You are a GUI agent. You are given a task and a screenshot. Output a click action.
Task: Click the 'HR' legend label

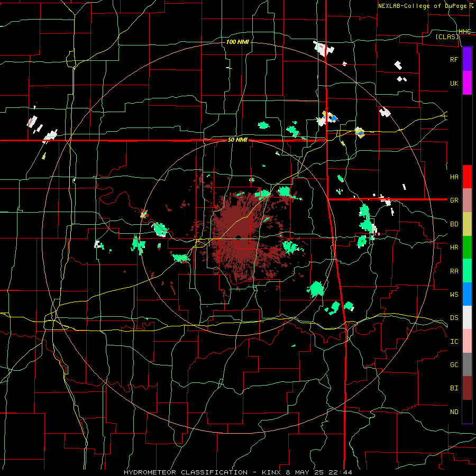coord(454,248)
